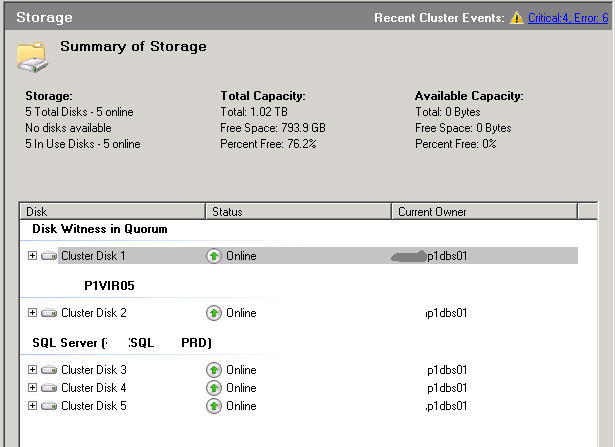Click the Storage summary folder icon
The height and width of the screenshot is (447, 615).
point(31,57)
